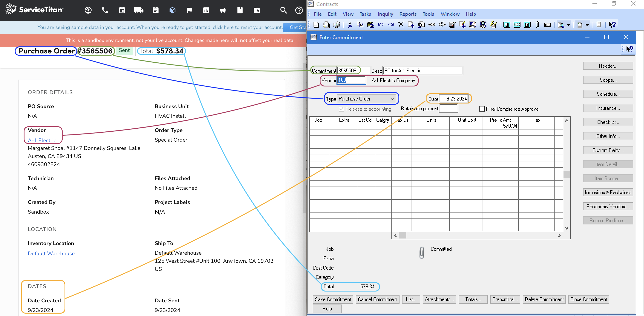The height and width of the screenshot is (316, 644).
Task: Click the 578.34 PreTx Amt cell
Action: (x=500, y=126)
